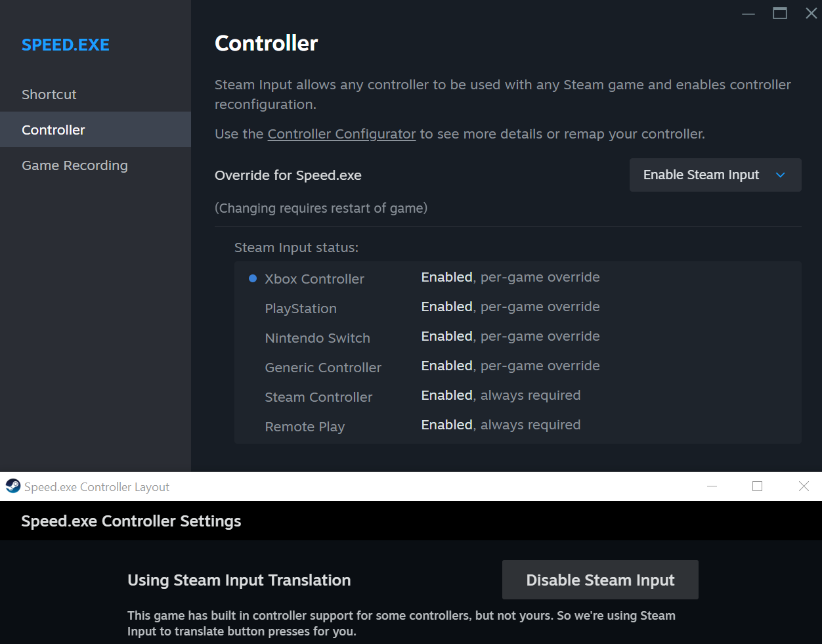Select the Nintendo Switch status row
The width and height of the screenshot is (822, 644).
pos(517,337)
